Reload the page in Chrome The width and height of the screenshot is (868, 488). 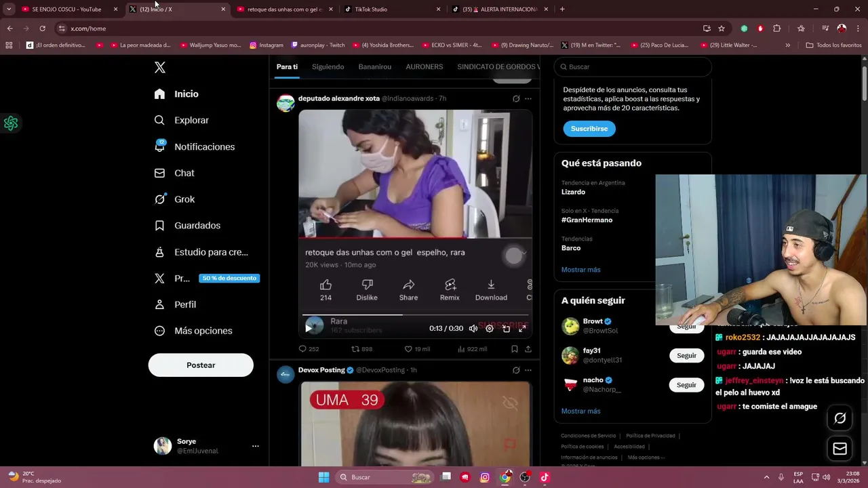point(42,28)
